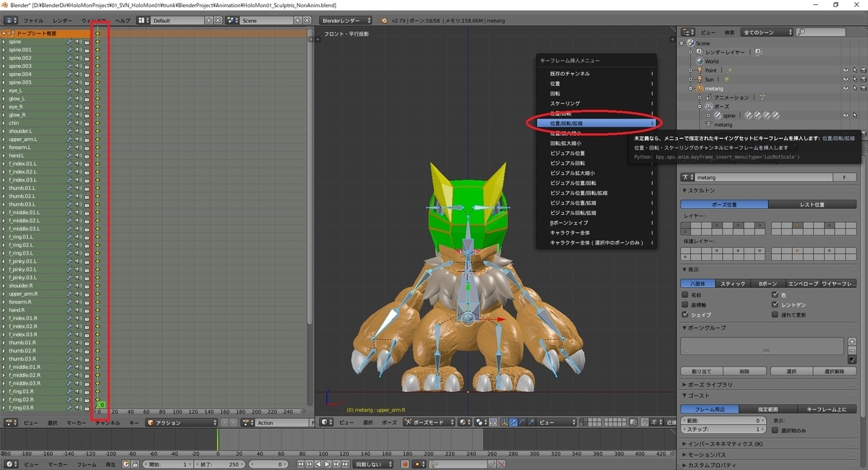This screenshot has height=470, width=868.
Task: Click the record auto-keyframe button
Action: coord(404,463)
